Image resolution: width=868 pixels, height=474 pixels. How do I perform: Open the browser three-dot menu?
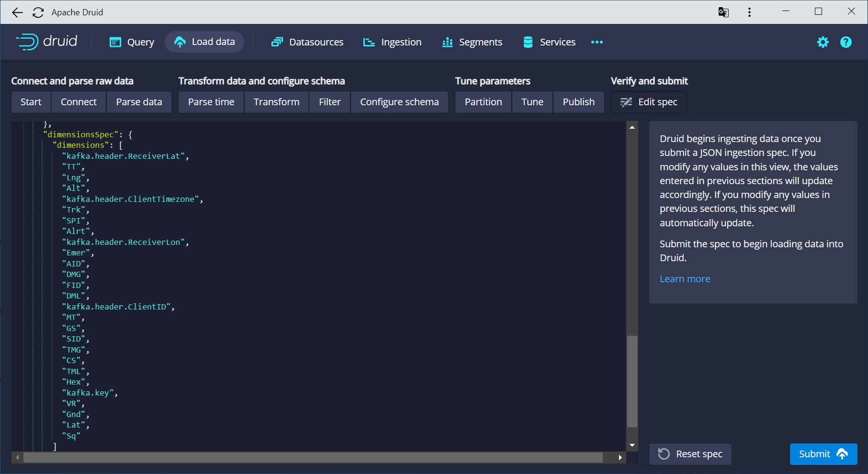749,12
